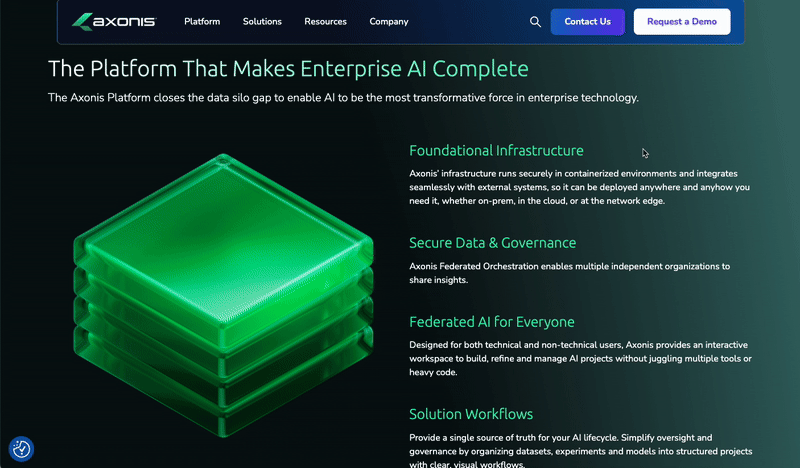
Task: Open the search magnifier icon
Action: pos(535,21)
